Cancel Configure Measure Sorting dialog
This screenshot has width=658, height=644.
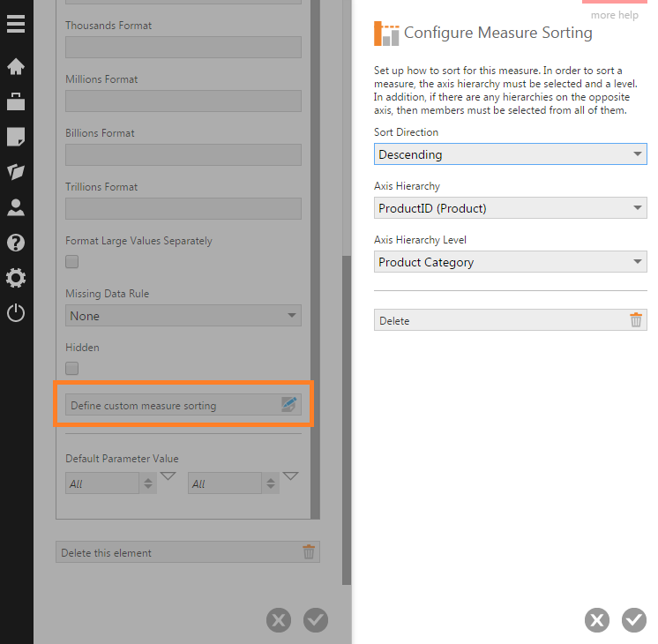[597, 620]
